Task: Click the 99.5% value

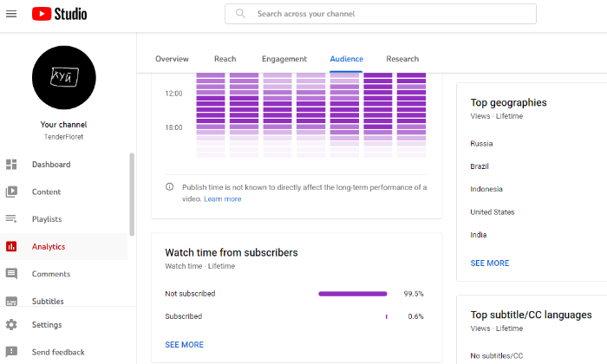Action: tap(414, 294)
